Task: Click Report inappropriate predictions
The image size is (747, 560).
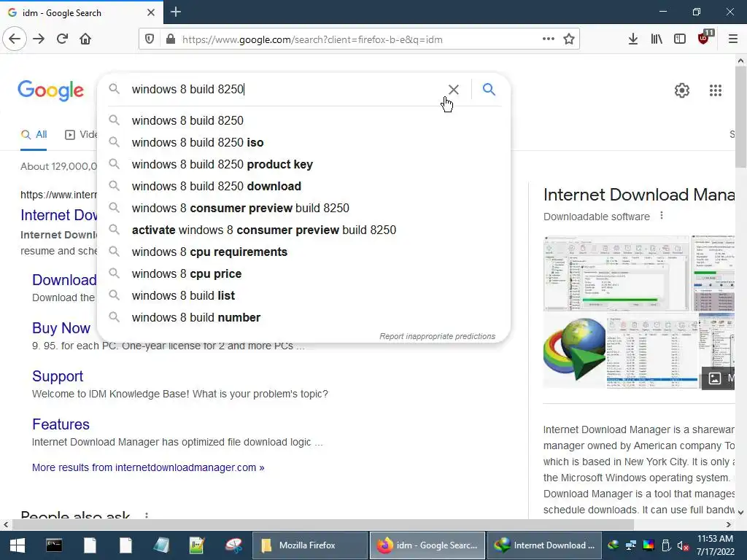Action: (438, 336)
